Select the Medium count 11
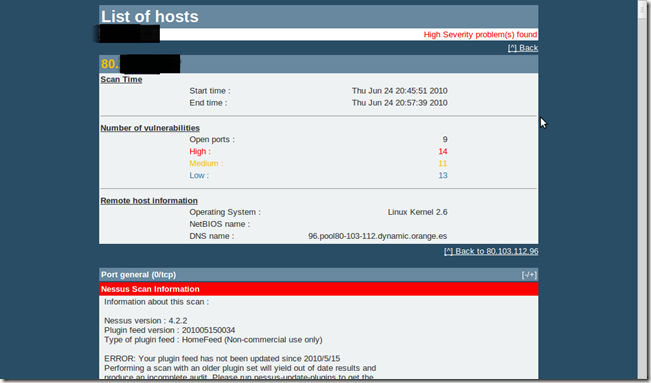Viewport: 651px width, 383px height. [x=443, y=163]
